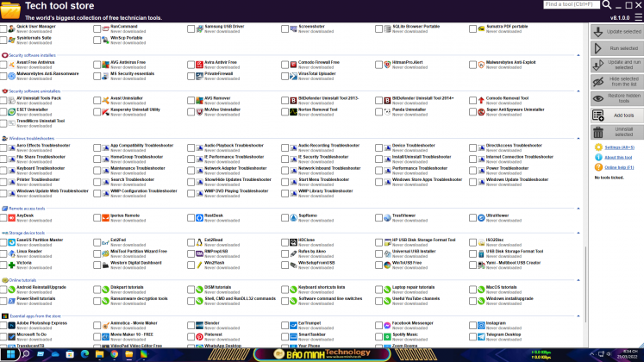Viewport: 644px width, 362px height.
Task: Click the Facebook Messenger icon
Action: coord(387,326)
